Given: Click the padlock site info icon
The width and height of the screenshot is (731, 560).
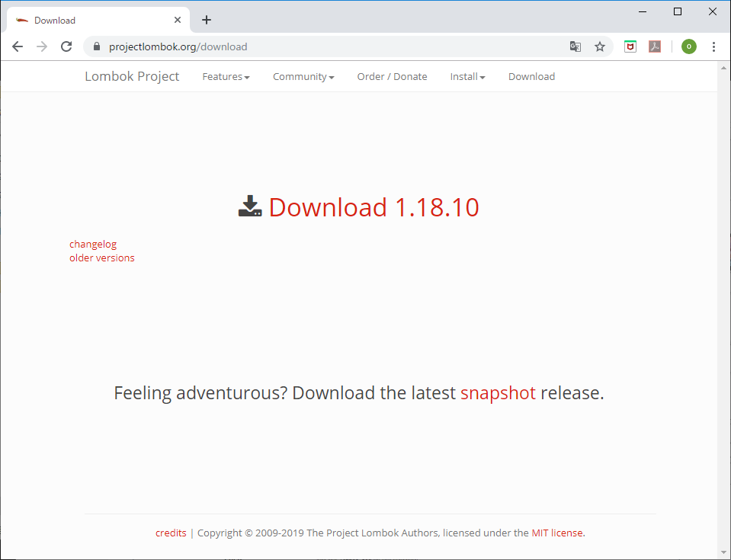Looking at the screenshot, I should tap(97, 46).
